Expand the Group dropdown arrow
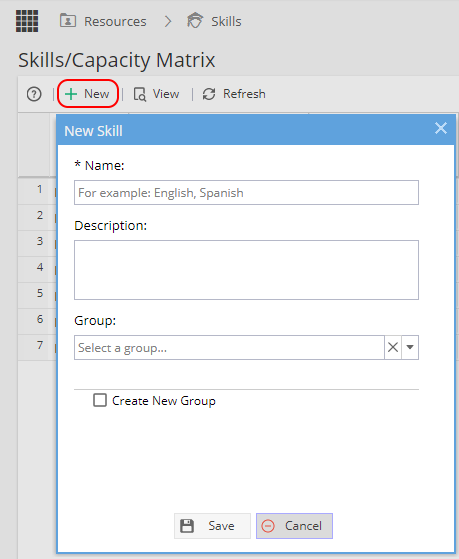The width and height of the screenshot is (459, 559). point(410,347)
